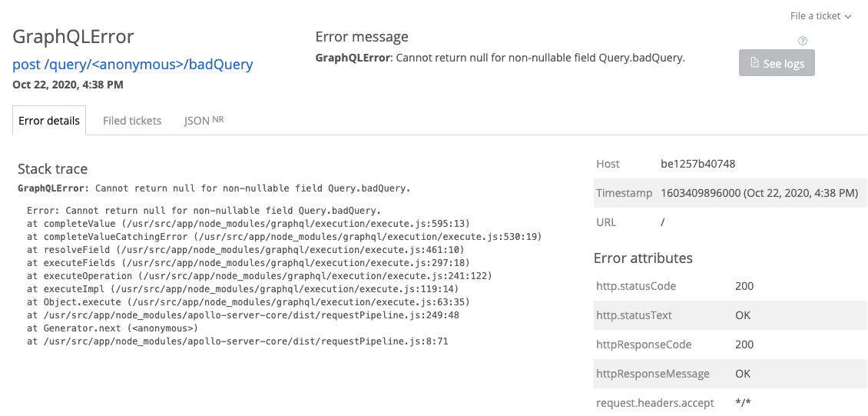
Task: Open the post /query/<anonymous>/badQuery link
Action: [133, 65]
